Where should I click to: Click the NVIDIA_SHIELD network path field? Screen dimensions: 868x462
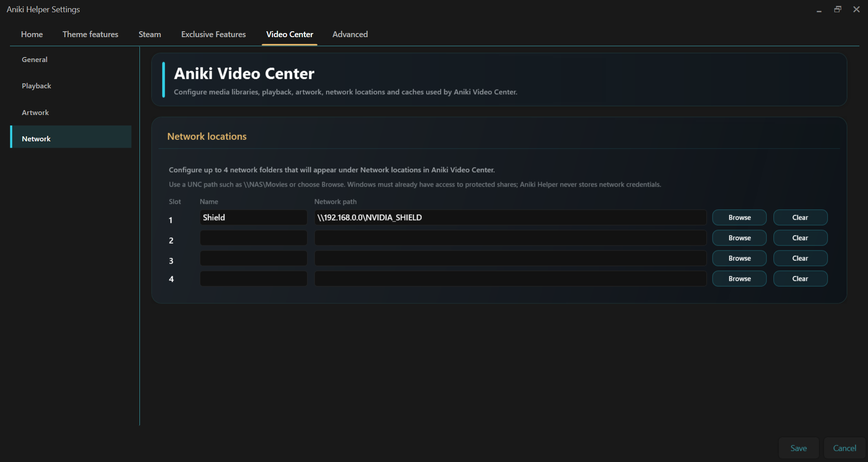(x=510, y=217)
